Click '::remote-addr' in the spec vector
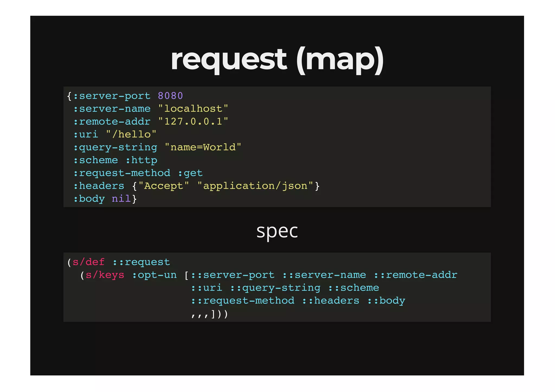This screenshot has width=555, height=392. tap(415, 275)
